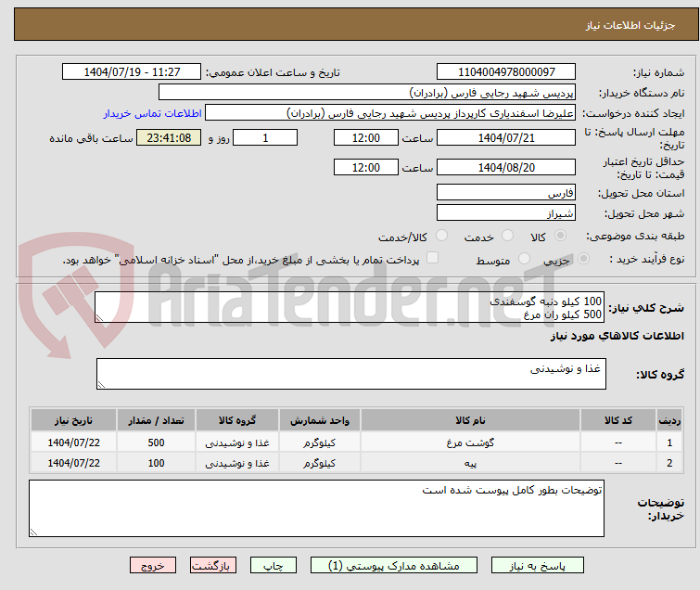The width and height of the screenshot is (700, 590).
Task: Click the تاریخ نیاز column header
Action: (x=73, y=420)
